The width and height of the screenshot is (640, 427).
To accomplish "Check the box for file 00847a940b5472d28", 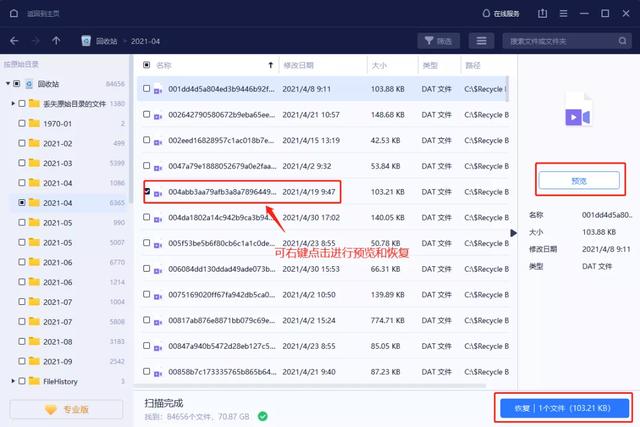I will [147, 345].
